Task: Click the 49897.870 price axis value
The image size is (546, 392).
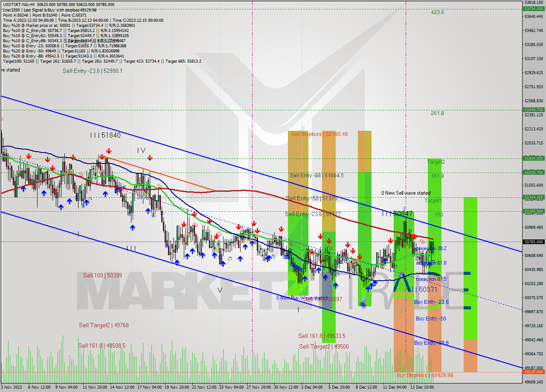Action: click(x=533, y=311)
